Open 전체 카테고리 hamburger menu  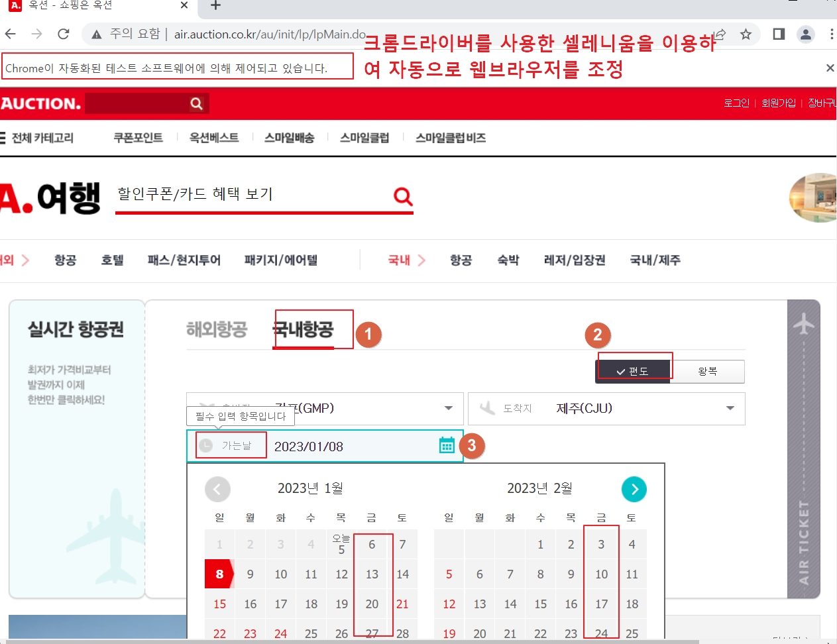(36, 138)
